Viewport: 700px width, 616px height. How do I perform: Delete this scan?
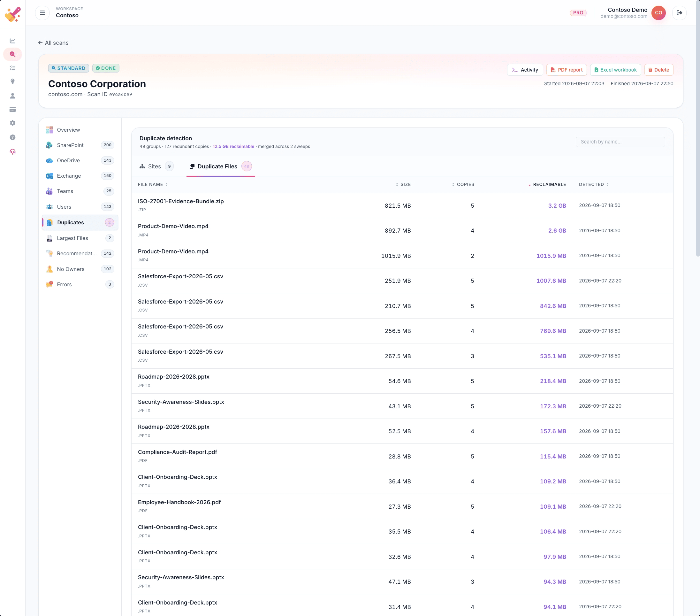(x=658, y=70)
